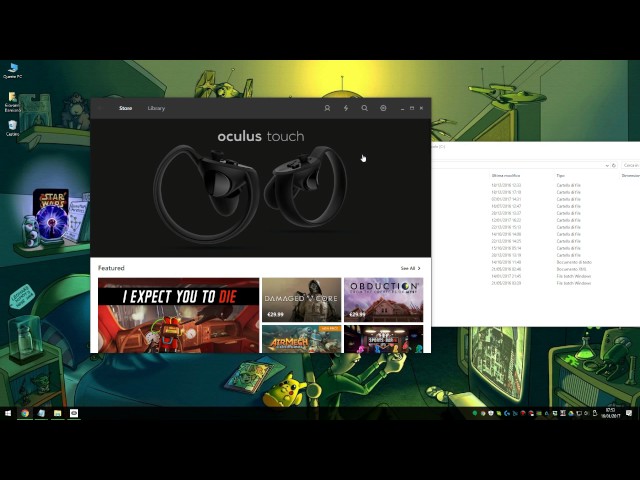The width and height of the screenshot is (640, 480).
Task: Go back with the Oculus back arrow
Action: pos(100,108)
